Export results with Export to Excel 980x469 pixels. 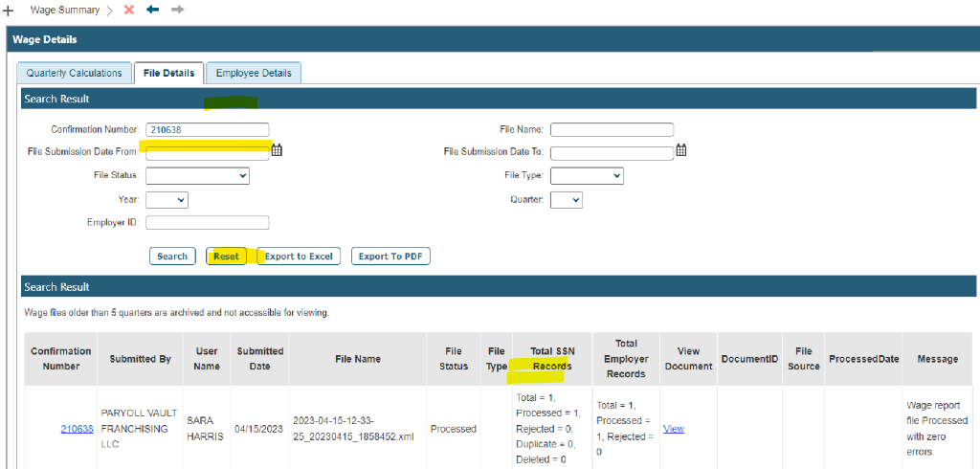point(299,257)
